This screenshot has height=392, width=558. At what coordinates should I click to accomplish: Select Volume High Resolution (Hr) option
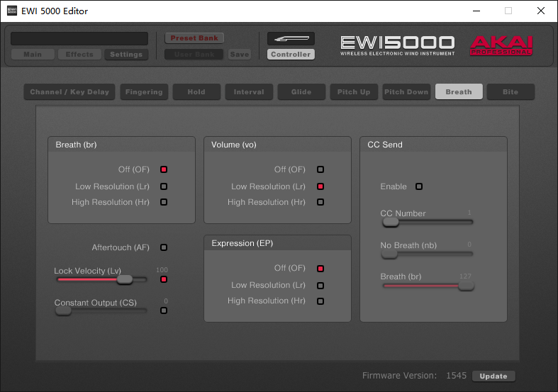[320, 202]
